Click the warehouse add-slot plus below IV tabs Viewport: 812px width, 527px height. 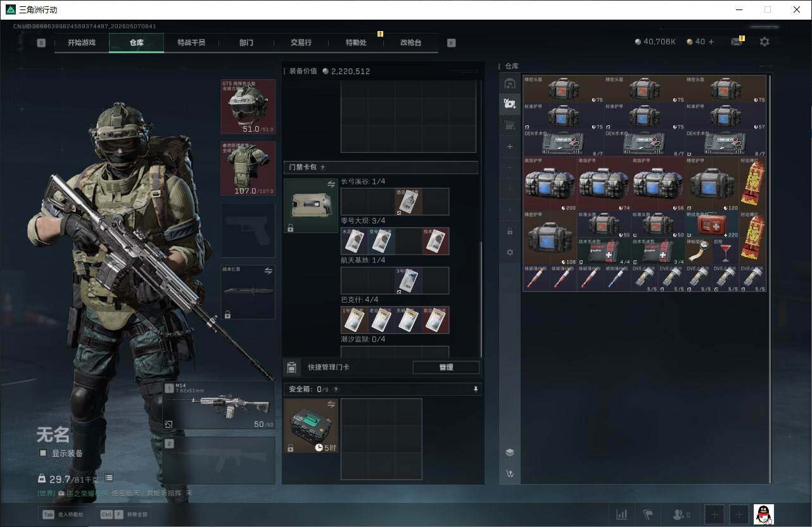[x=510, y=146]
